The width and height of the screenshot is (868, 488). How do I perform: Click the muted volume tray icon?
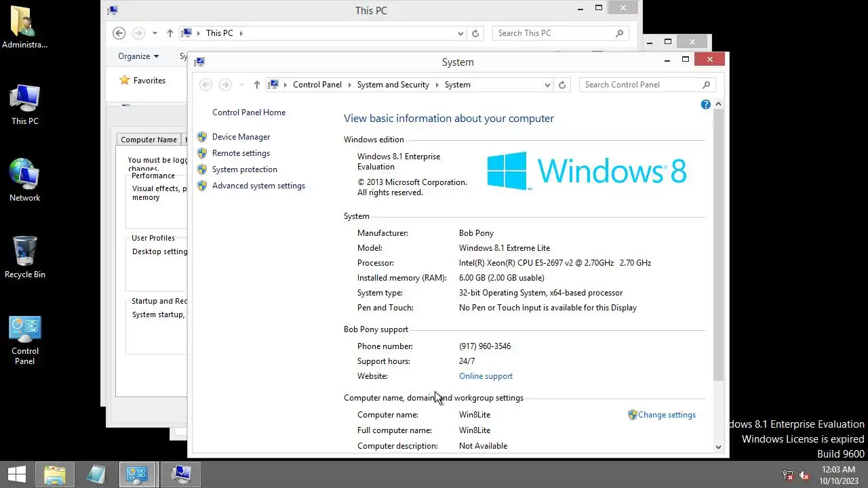[805, 475]
